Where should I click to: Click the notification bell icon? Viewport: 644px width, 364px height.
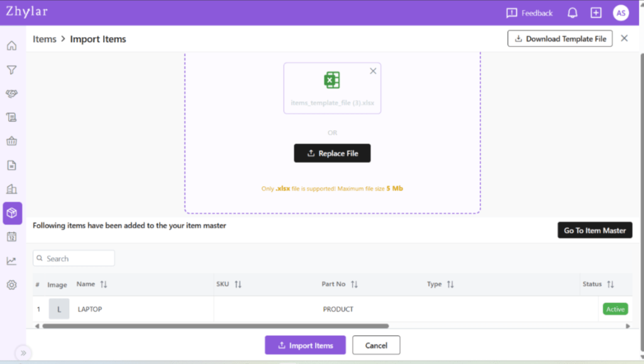pyautogui.click(x=572, y=13)
